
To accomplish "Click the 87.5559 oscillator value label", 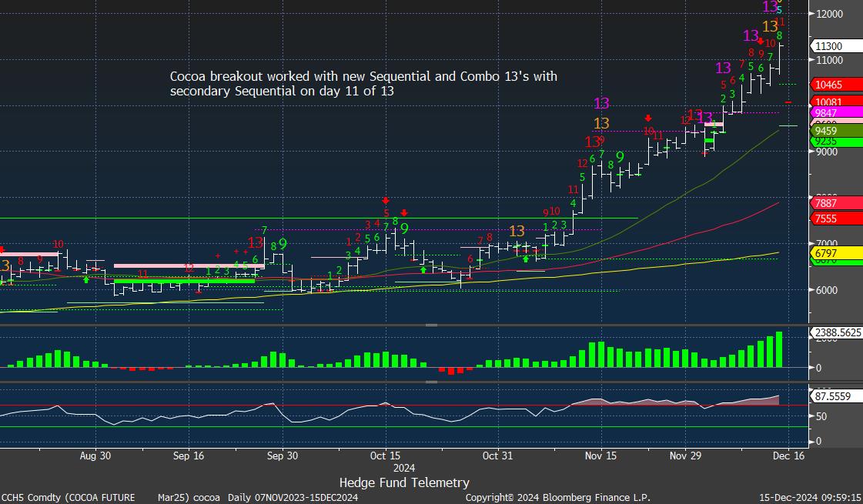I will point(831,396).
